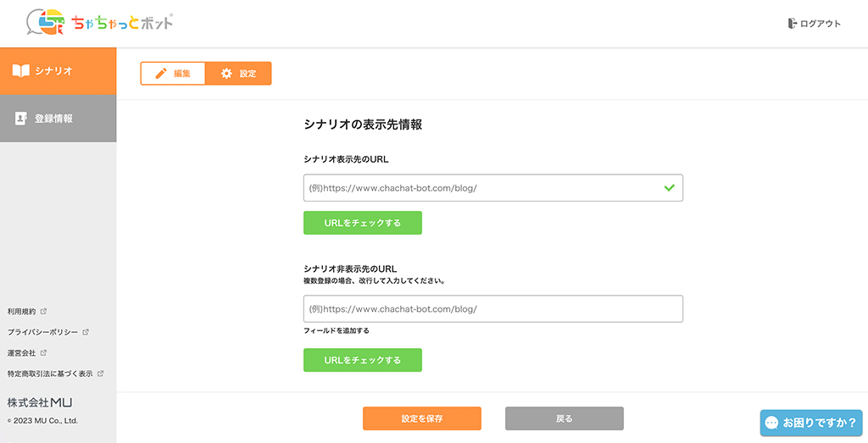Switch to the 編集 tab

pos(173,74)
